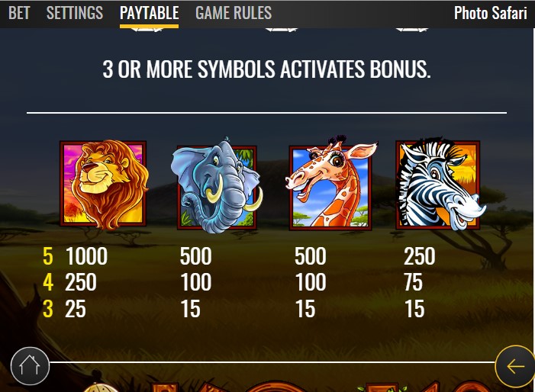Click the lion 25 payout value

[76, 309]
